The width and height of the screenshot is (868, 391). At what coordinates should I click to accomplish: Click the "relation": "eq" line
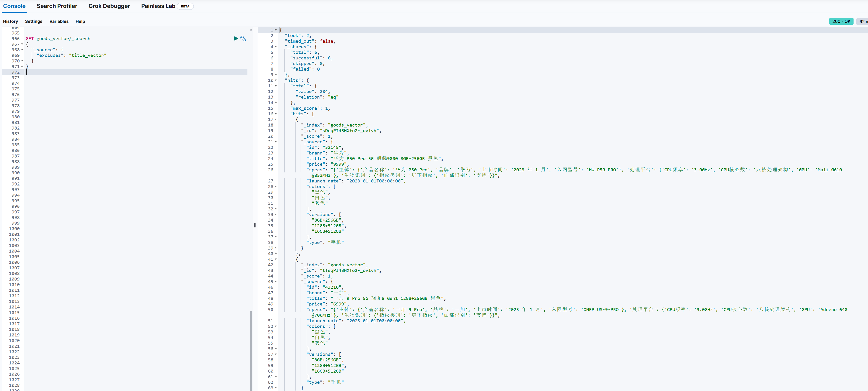tap(317, 97)
